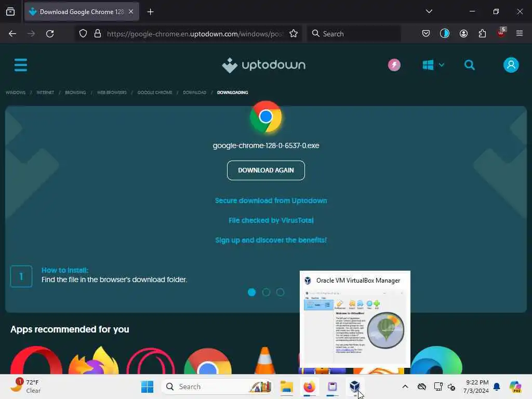Click the site security padlock icon
Viewport: 532px width, 399px height.
click(98, 34)
